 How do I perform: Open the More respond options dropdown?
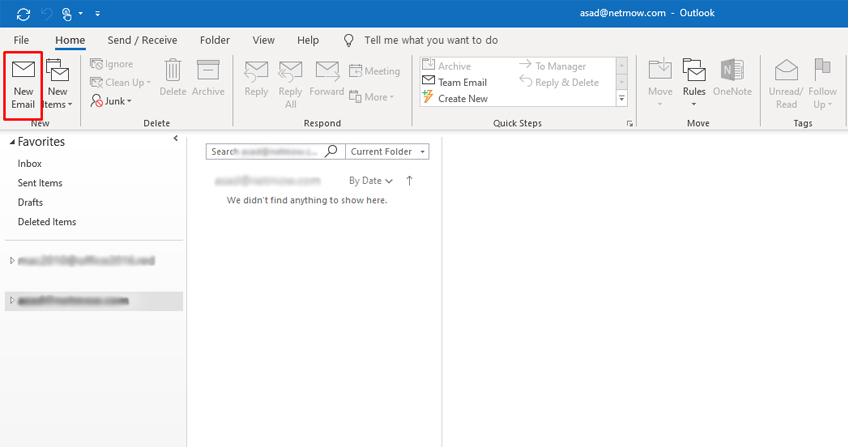[372, 97]
